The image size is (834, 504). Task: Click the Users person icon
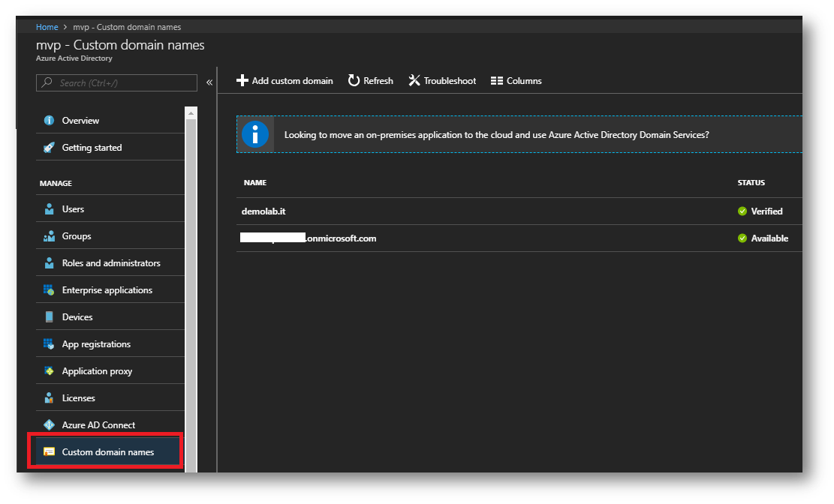pos(49,209)
